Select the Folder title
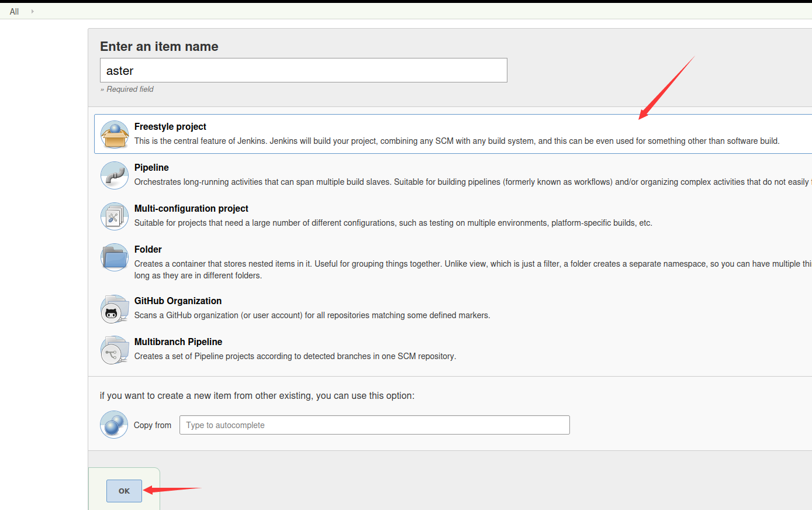 148,249
